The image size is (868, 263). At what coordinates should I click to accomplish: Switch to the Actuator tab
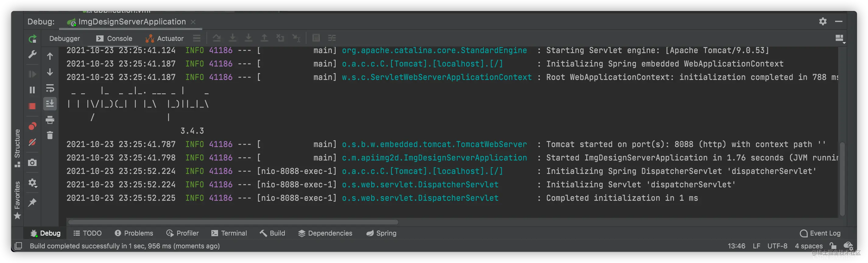(x=164, y=38)
